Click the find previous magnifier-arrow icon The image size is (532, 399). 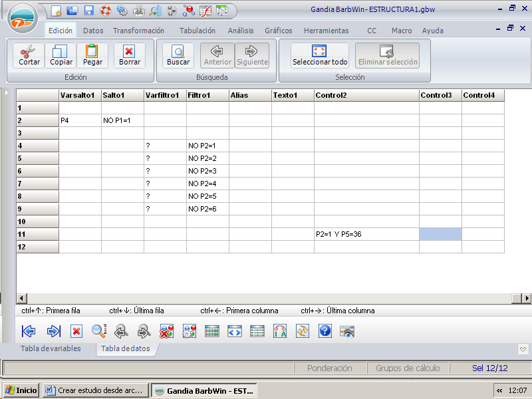(x=121, y=331)
